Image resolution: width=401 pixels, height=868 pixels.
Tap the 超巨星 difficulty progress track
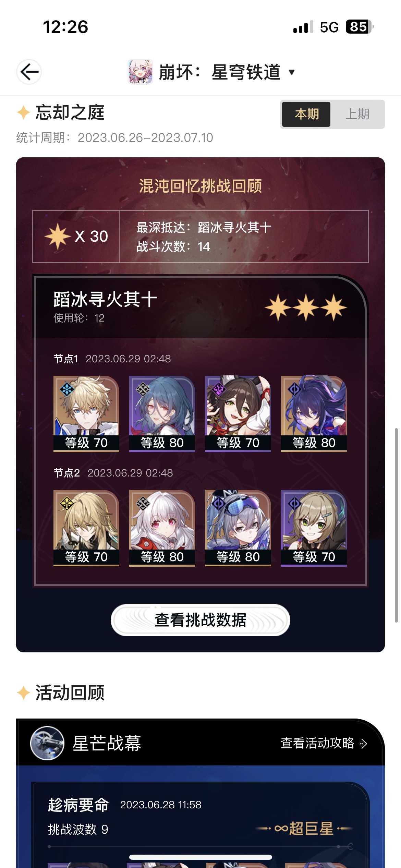point(200,846)
